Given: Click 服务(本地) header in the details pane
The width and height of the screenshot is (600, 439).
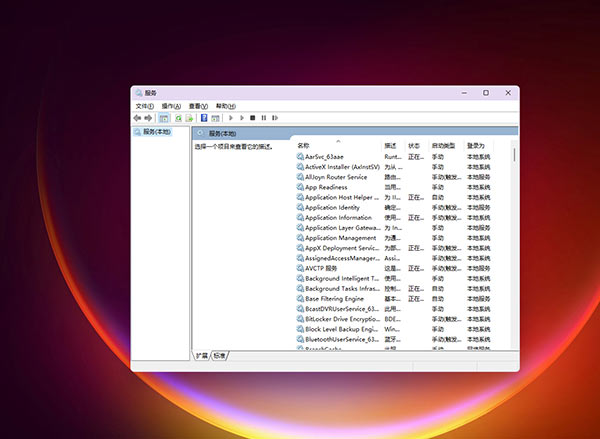Looking at the screenshot, I should click(x=222, y=134).
